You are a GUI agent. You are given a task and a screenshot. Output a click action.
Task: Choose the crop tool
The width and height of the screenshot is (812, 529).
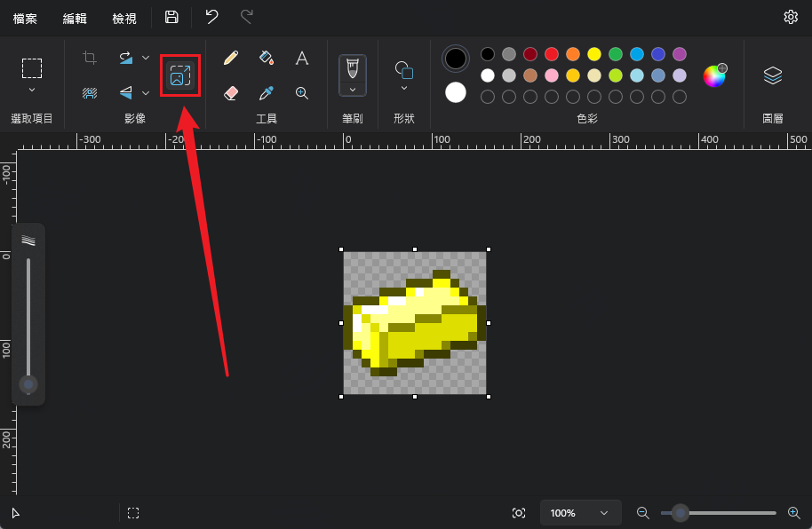90,58
